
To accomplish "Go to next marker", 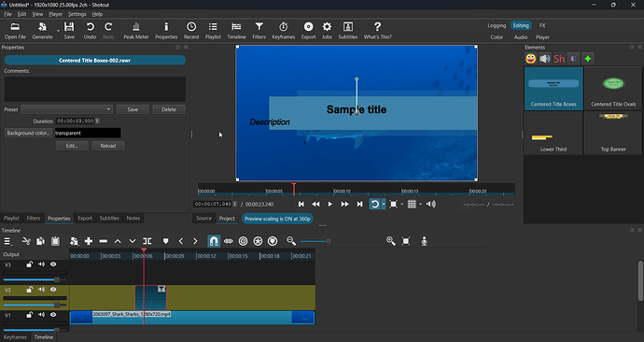I will [195, 241].
